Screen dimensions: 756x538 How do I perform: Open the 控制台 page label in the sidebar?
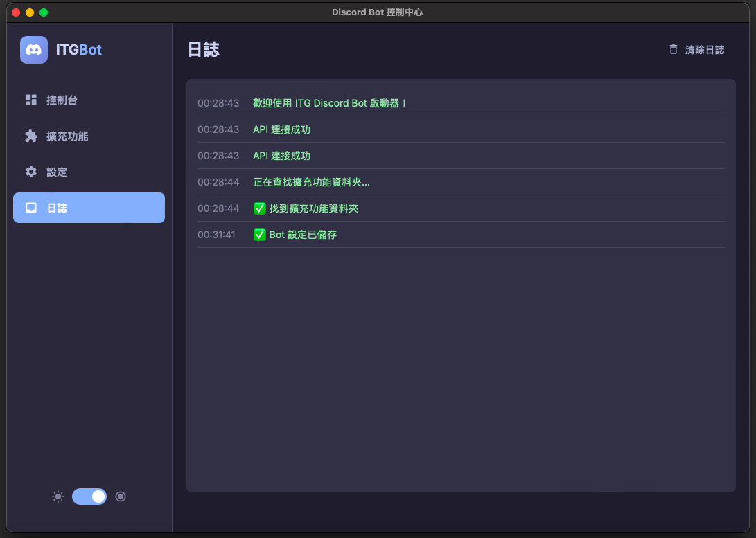click(62, 100)
